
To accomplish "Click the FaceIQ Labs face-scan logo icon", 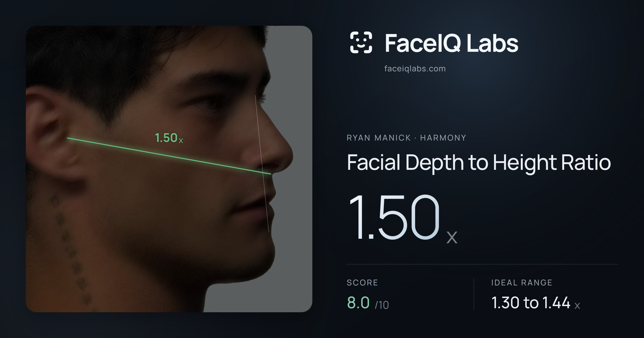I will (x=361, y=42).
